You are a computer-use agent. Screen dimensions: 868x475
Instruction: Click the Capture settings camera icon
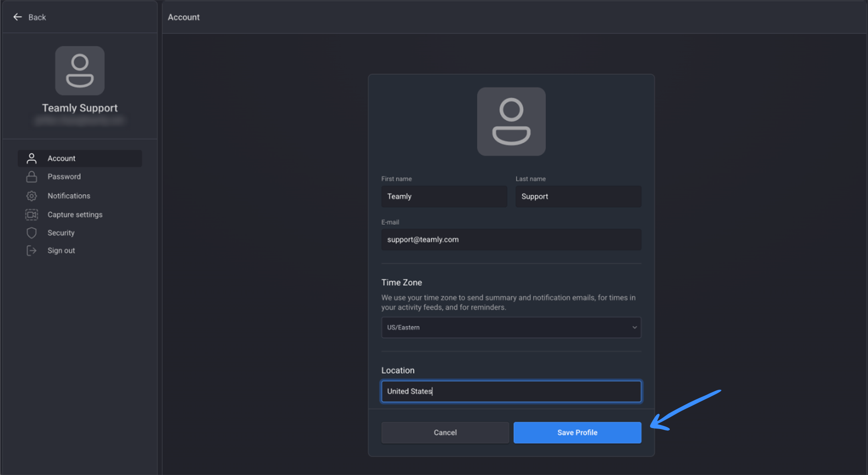click(31, 215)
